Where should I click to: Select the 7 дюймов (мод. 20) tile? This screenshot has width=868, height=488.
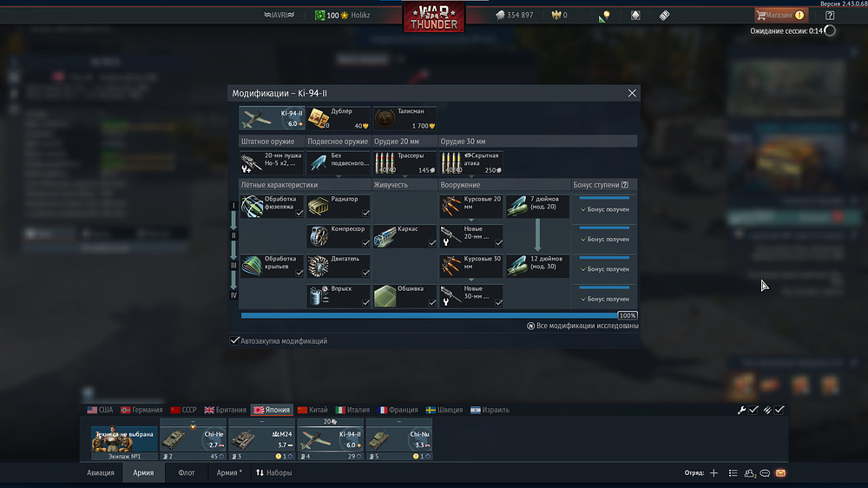pos(537,206)
